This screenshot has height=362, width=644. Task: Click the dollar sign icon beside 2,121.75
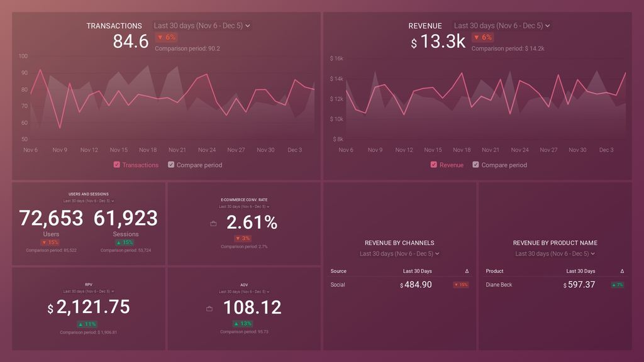click(50, 309)
